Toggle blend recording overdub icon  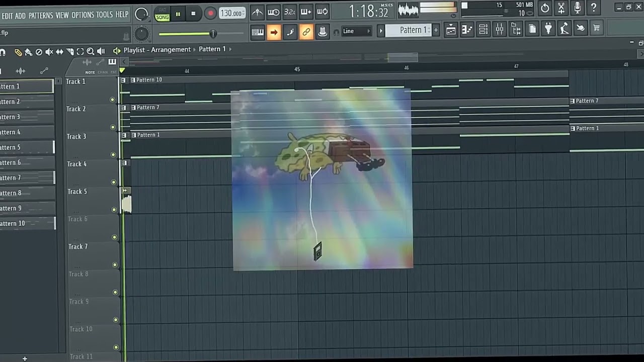(x=306, y=12)
